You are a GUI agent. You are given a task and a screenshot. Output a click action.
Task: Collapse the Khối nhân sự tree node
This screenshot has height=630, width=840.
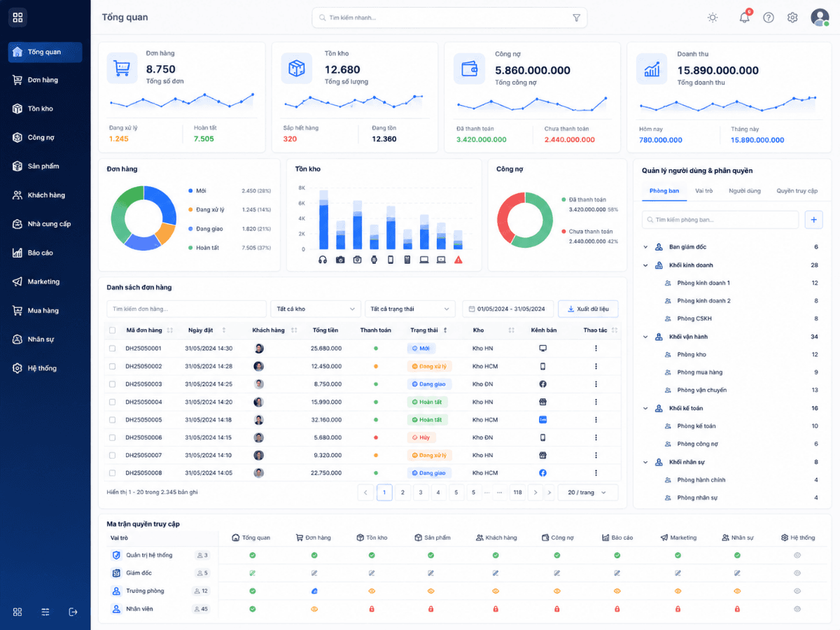pyautogui.click(x=646, y=462)
